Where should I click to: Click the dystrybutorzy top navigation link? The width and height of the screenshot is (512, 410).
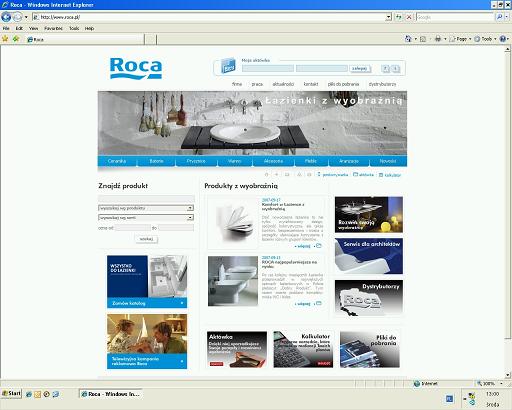[383, 84]
